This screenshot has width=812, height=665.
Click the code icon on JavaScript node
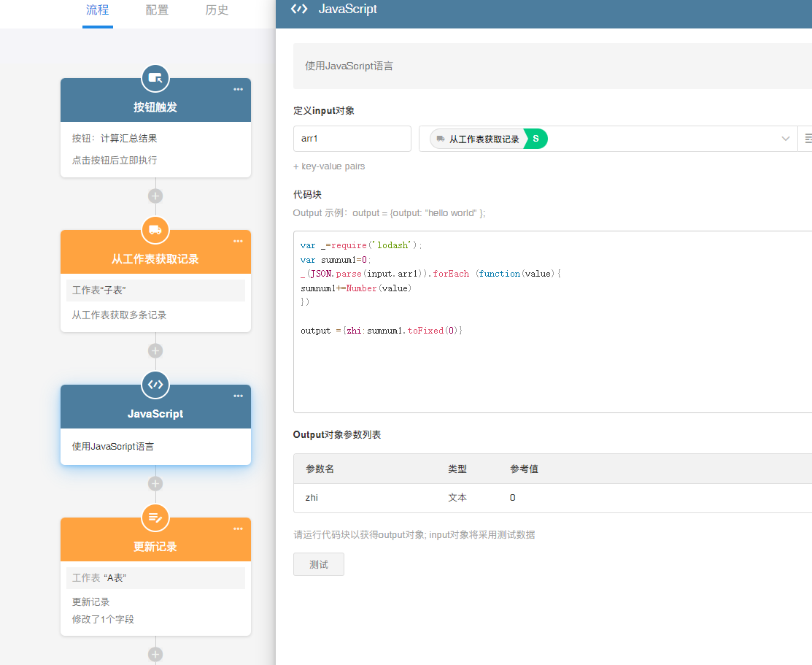(x=155, y=385)
